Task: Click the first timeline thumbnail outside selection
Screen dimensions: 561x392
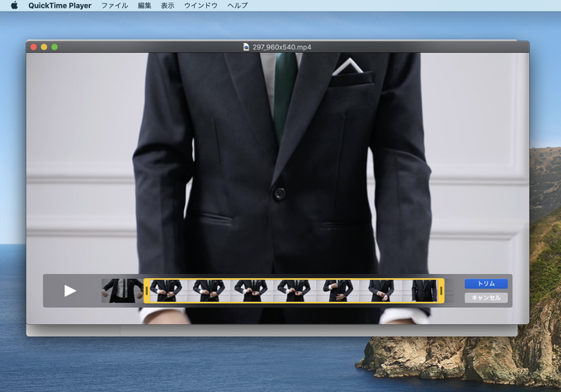Action: coord(122,291)
